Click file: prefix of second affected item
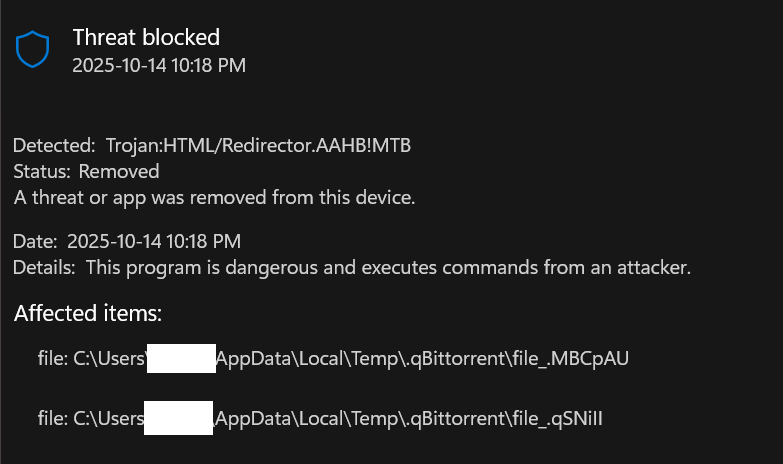The image size is (783, 464). click(x=52, y=417)
